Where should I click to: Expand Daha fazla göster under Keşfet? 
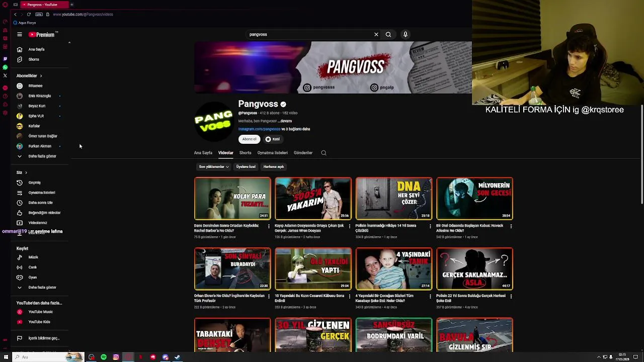point(42,287)
